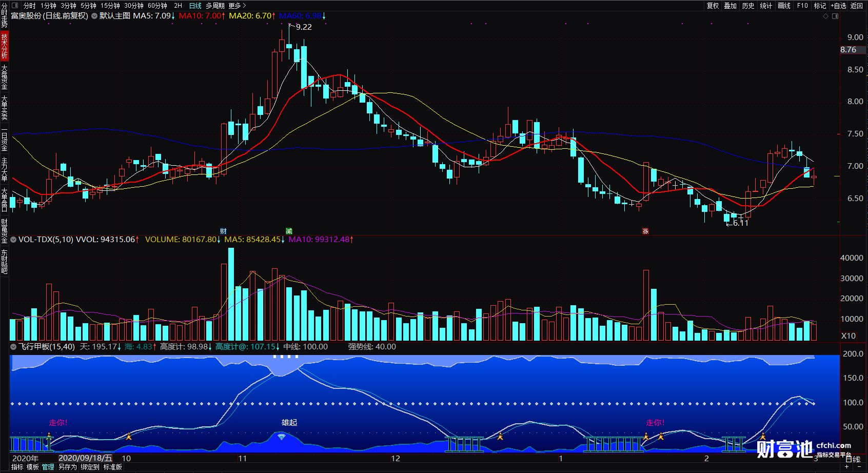Open 主力大单 sidebar tab
The width and height of the screenshot is (868, 473).
(x=4, y=169)
